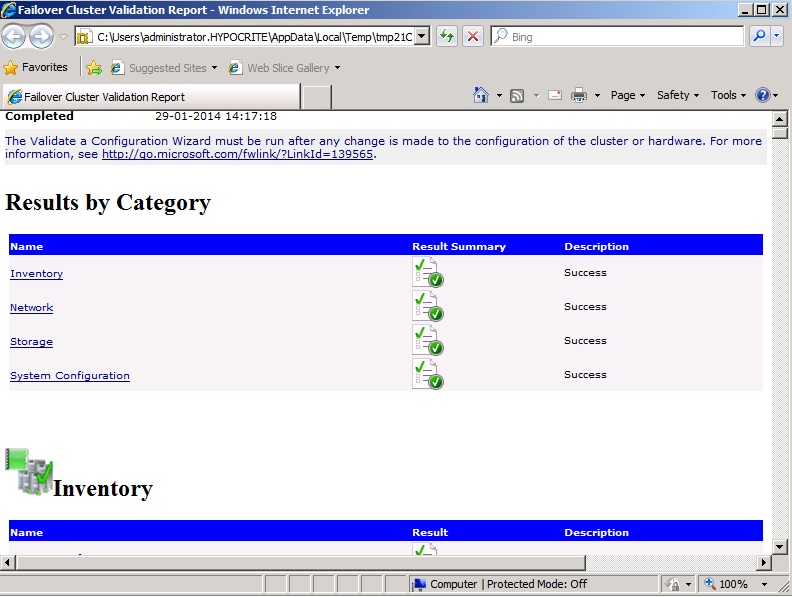
Task: Click the Stop loading red X icon
Action: click(473, 36)
